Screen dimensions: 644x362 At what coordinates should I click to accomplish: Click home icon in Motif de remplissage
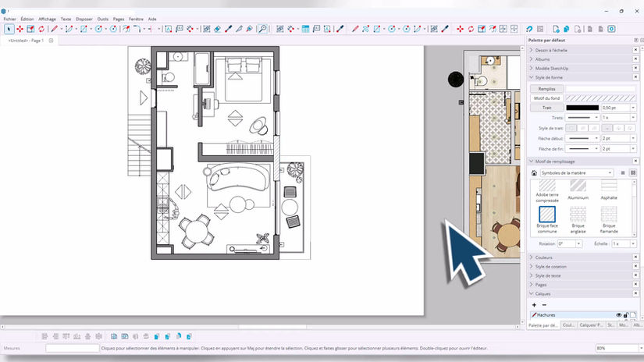[x=534, y=173]
